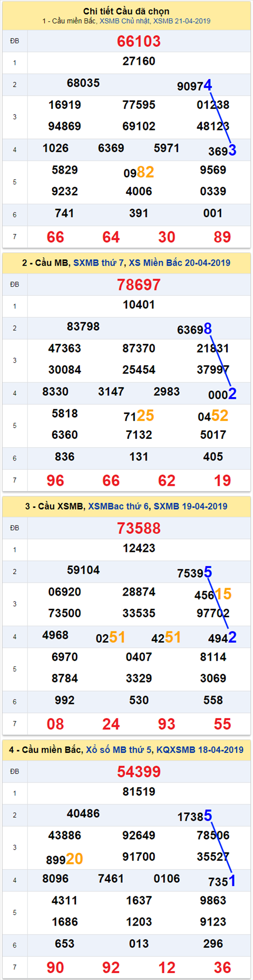253x980 pixels.
Task: Select special prize number 54399
Action: click(139, 771)
